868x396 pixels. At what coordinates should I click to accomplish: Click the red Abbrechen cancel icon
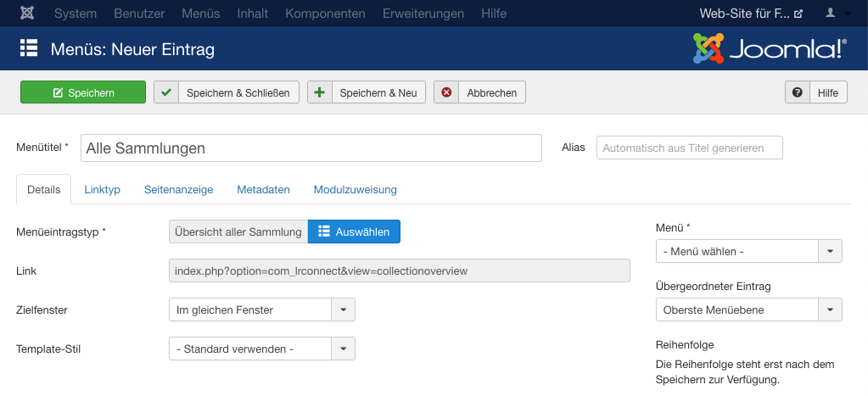(446, 92)
